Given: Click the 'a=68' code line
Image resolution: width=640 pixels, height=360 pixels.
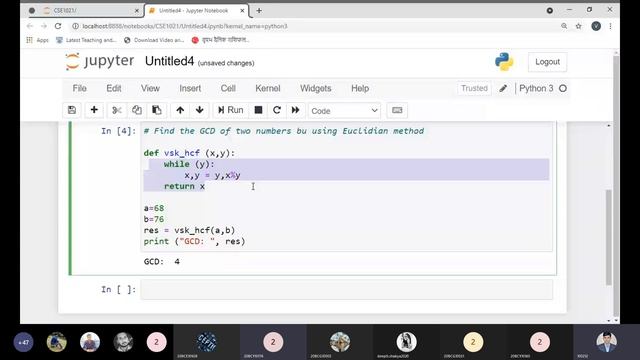Looking at the screenshot, I should pos(154,208).
